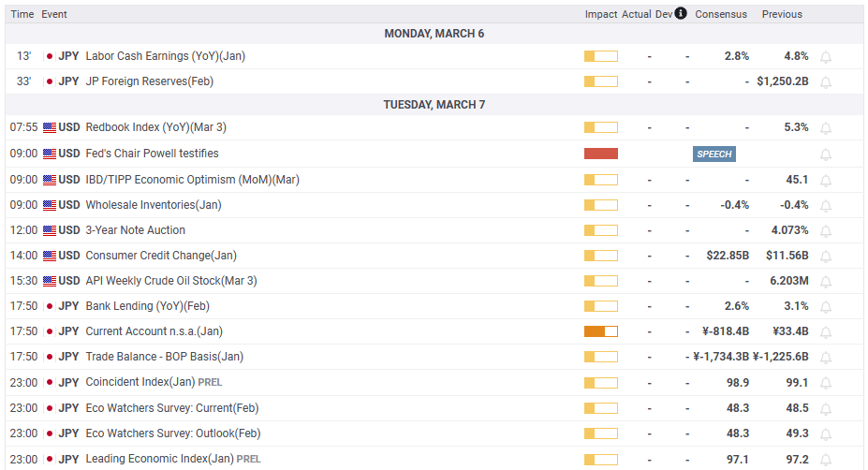
Task: Enable bell alert for Leading Economic Index
Action: (826, 459)
